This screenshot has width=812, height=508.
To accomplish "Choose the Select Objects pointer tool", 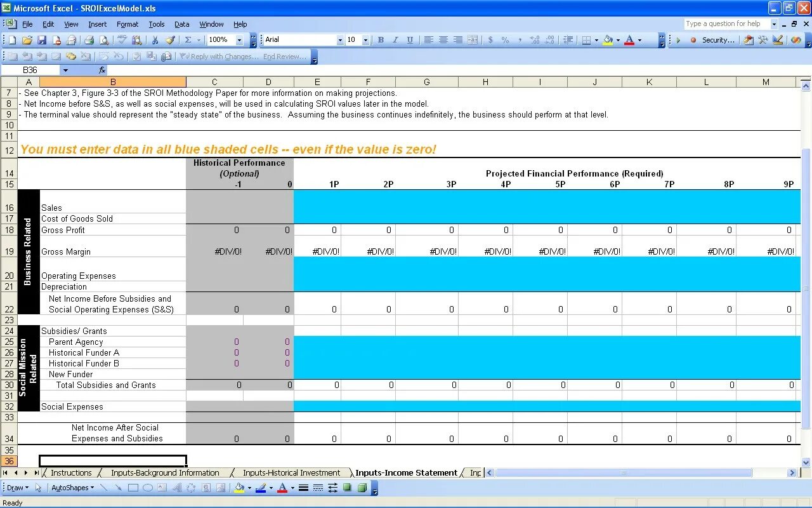I will tap(39, 488).
